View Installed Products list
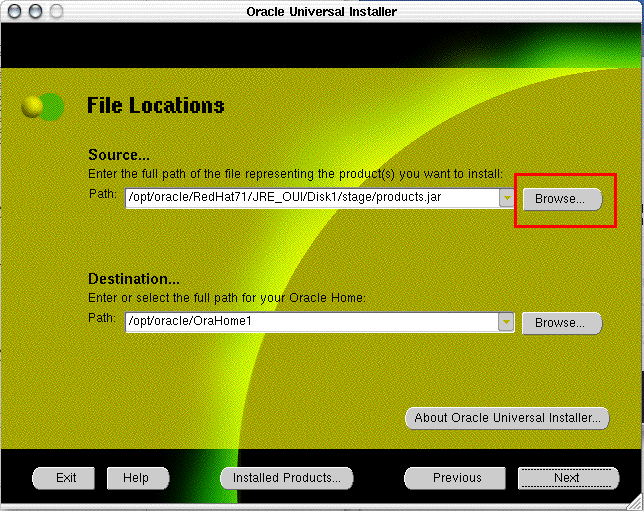 tap(286, 478)
